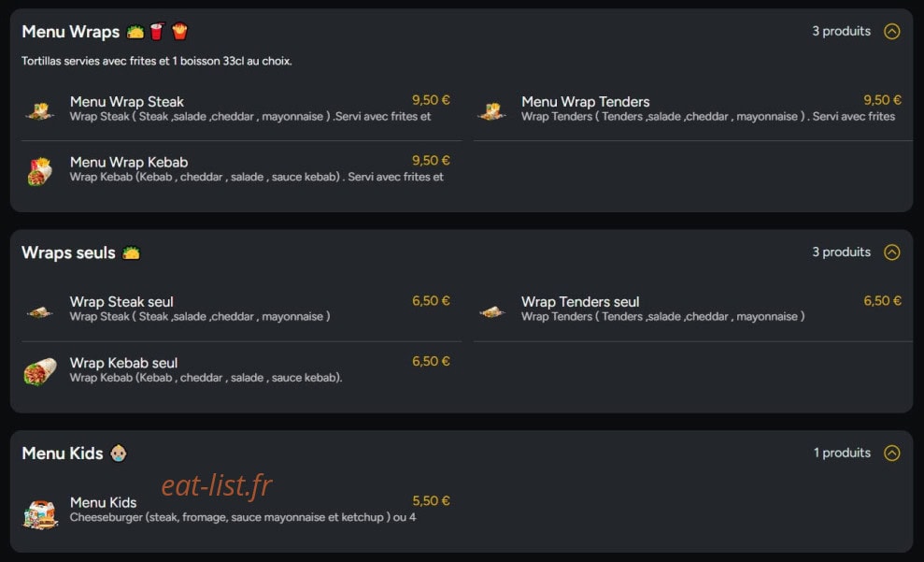This screenshot has height=562, width=924.
Task: Click the fries emoji in Menu Wraps header
Action: coord(179,31)
